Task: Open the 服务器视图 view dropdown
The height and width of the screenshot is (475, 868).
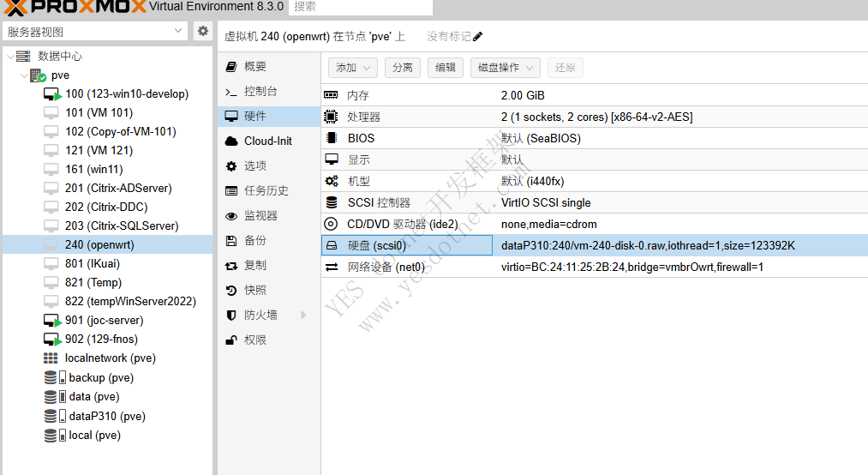Action: (95, 32)
